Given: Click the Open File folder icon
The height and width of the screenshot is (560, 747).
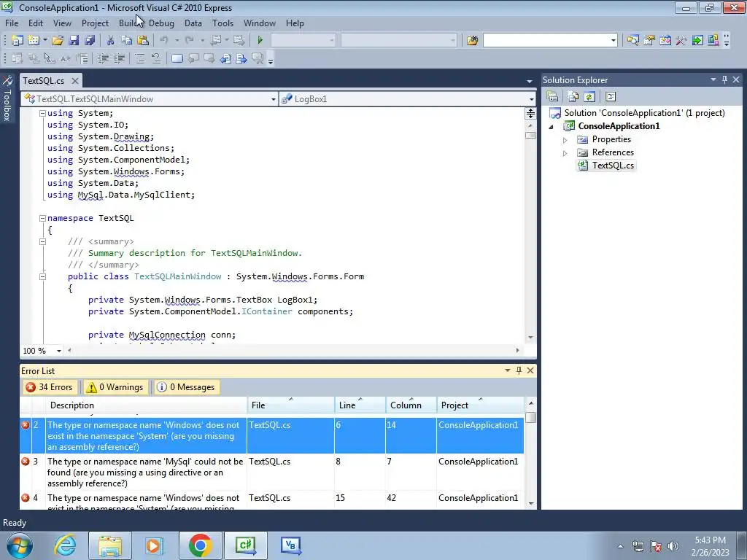Looking at the screenshot, I should [x=58, y=41].
